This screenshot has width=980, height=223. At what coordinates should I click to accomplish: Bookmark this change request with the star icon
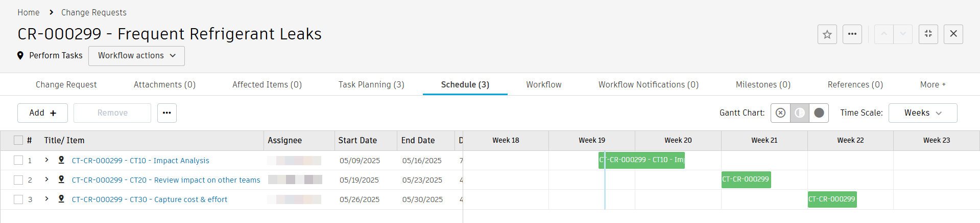point(827,34)
